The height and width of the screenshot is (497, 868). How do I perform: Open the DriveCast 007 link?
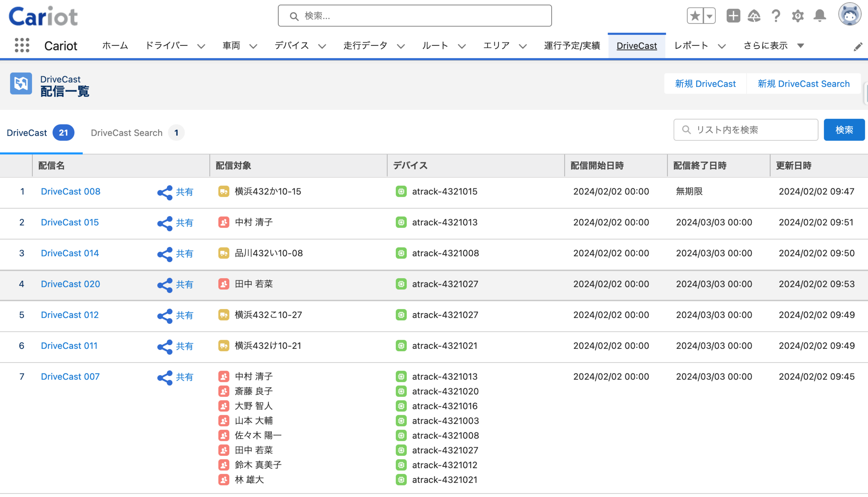tap(70, 376)
